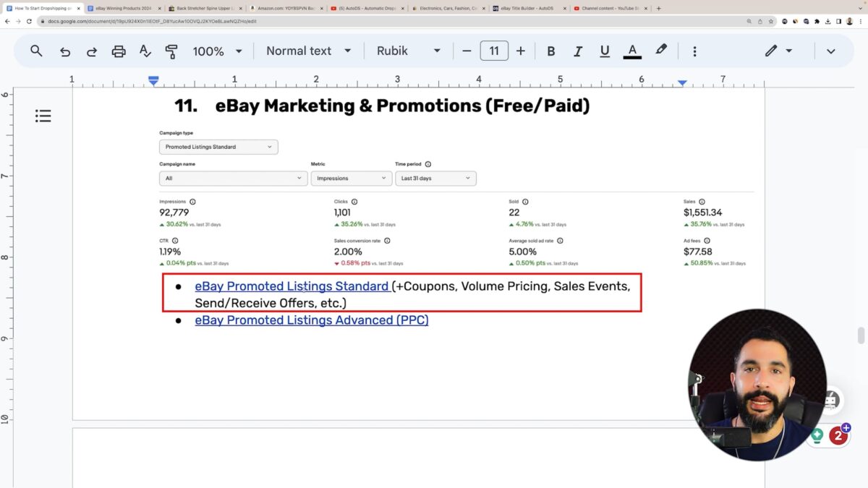Click the clicks value 1,101
Screen dimensions: 868x488
[x=342, y=213]
